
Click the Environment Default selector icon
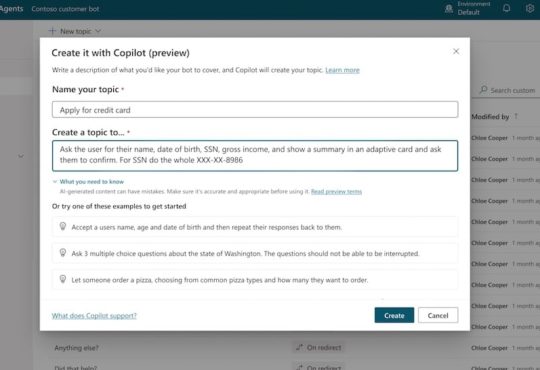coord(449,9)
